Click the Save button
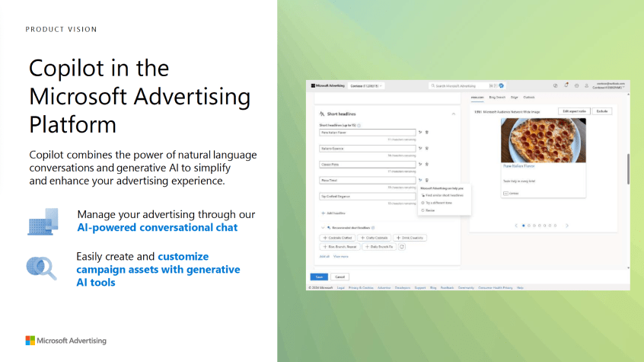Viewport: 644px width, 362px height. click(x=319, y=277)
